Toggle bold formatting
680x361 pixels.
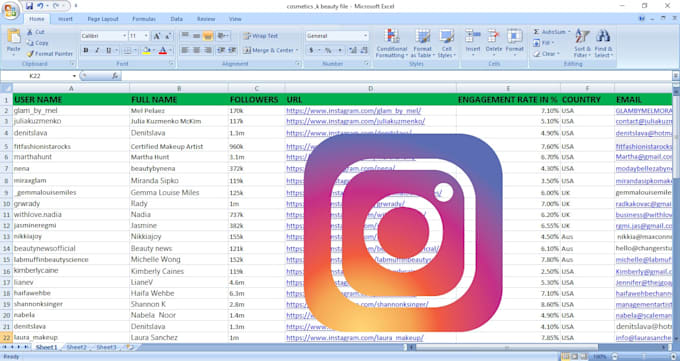(x=86, y=50)
